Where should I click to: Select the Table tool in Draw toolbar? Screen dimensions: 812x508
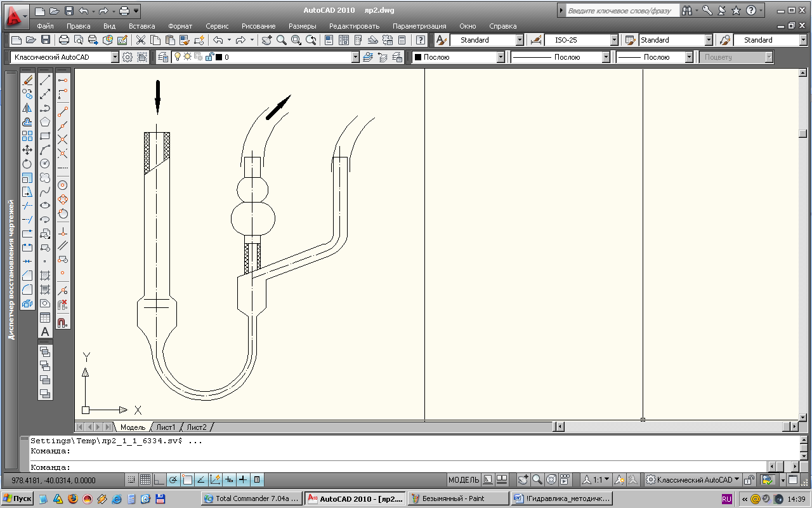tap(45, 317)
